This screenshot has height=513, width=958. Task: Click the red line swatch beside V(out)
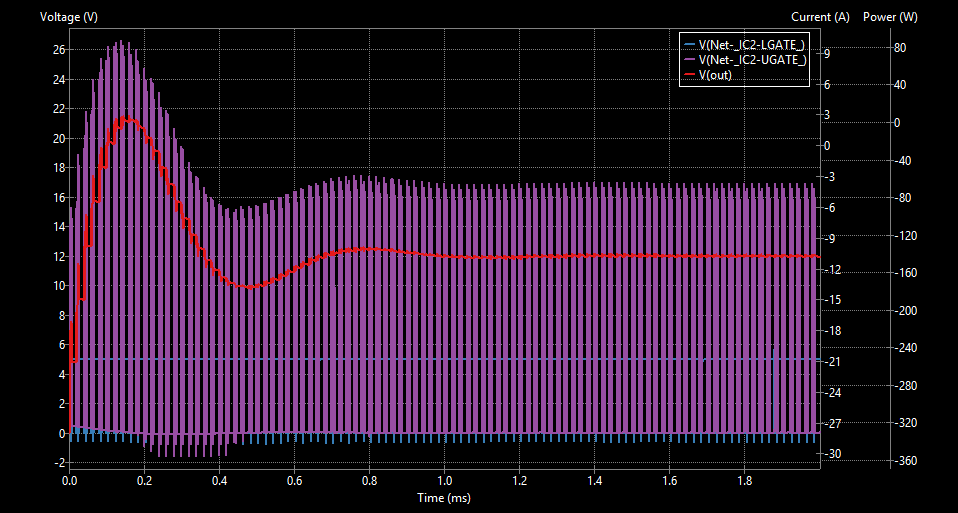(x=688, y=75)
